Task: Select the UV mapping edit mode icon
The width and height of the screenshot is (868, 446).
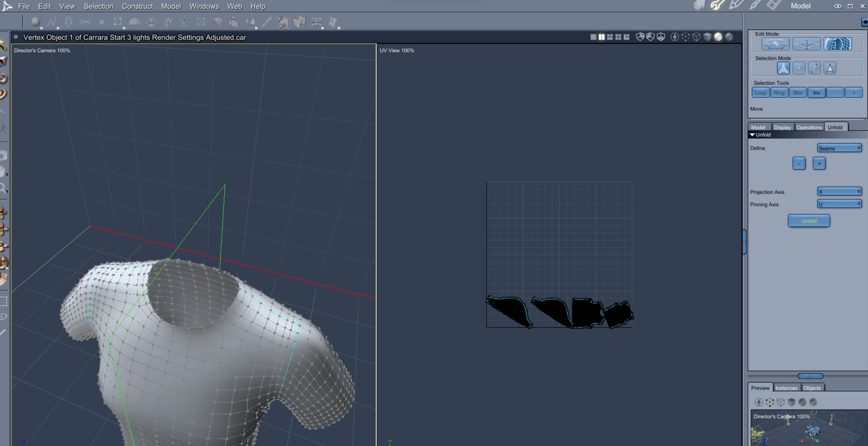Action: 837,44
